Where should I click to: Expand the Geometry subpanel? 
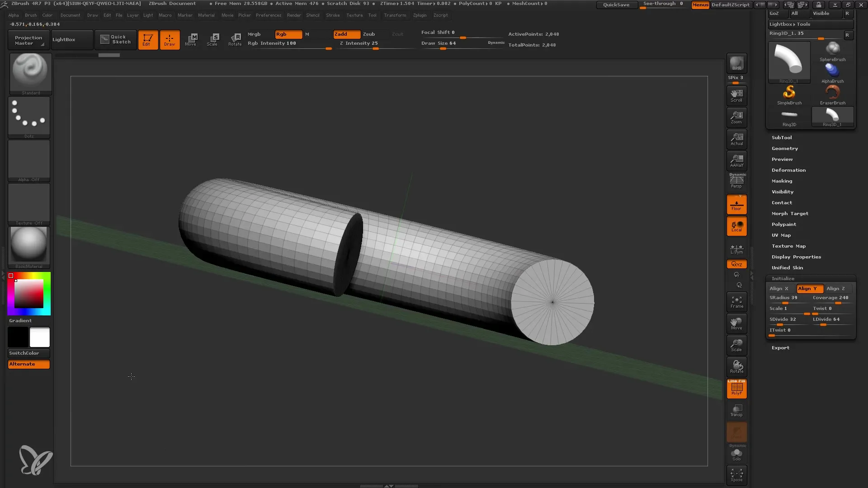pos(784,148)
